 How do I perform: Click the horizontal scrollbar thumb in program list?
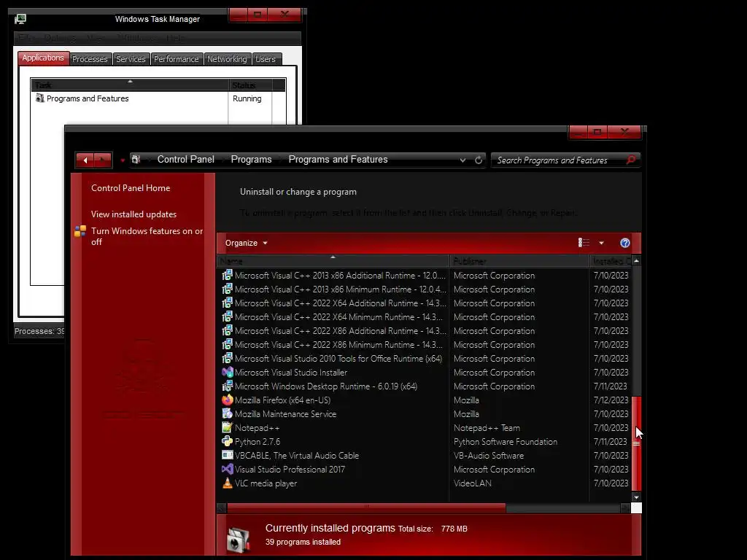point(366,507)
